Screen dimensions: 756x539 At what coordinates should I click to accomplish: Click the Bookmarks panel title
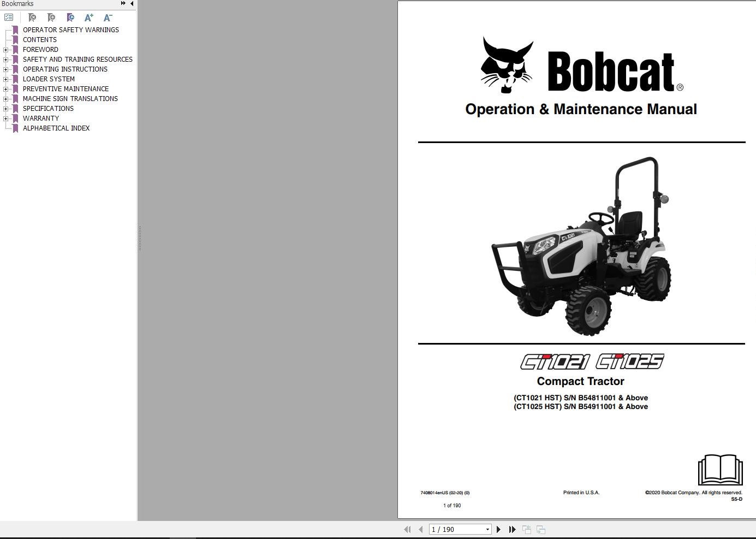(x=17, y=4)
